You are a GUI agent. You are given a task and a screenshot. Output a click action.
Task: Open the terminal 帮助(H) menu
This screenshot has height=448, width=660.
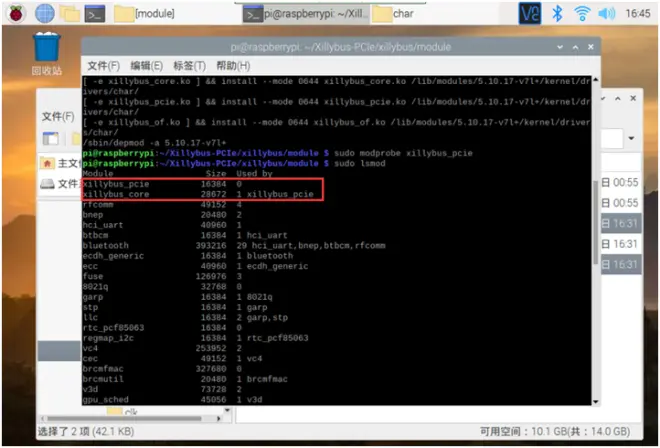(x=233, y=66)
